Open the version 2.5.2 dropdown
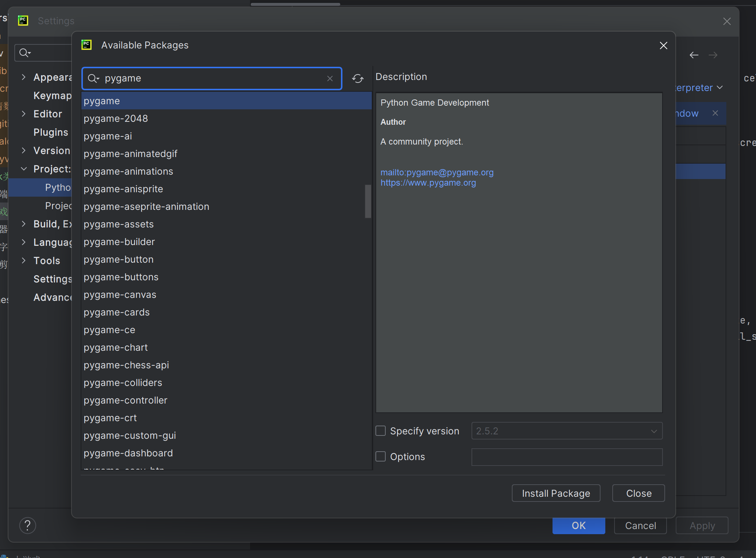 (567, 431)
